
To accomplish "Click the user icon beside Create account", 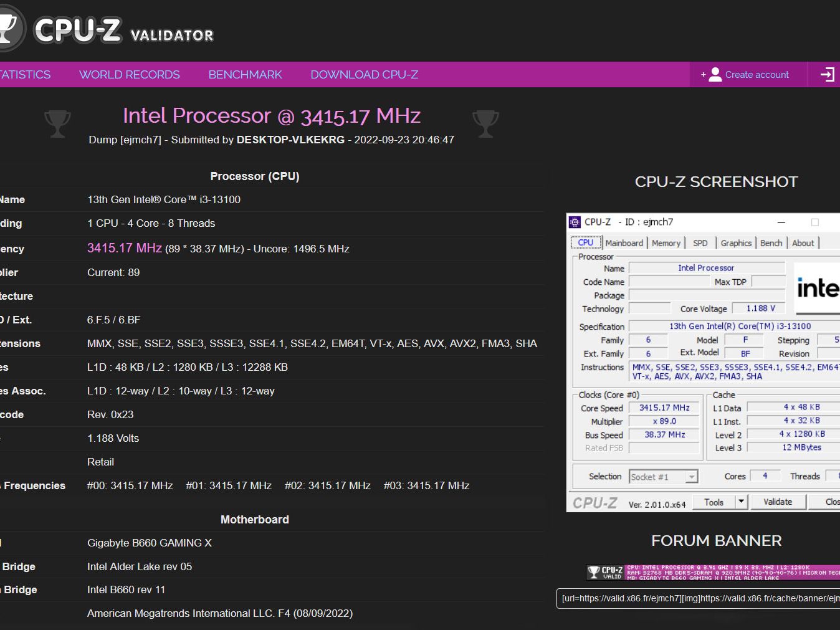I will pos(715,75).
